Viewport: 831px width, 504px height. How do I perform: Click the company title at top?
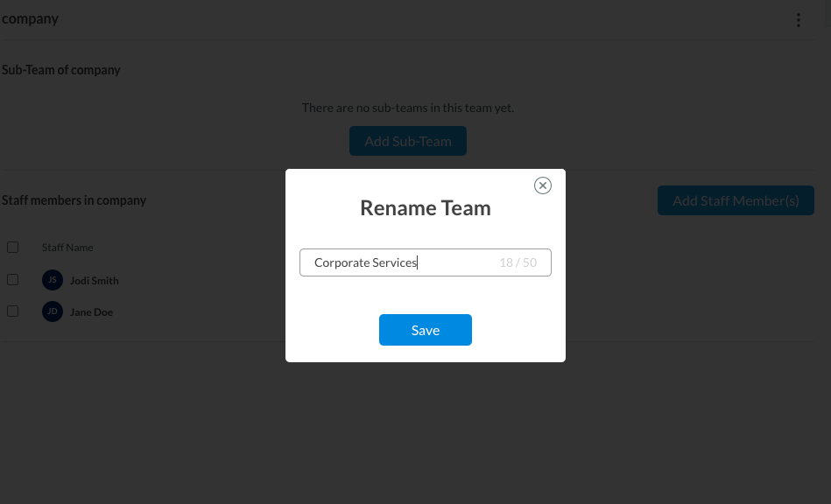click(x=31, y=18)
